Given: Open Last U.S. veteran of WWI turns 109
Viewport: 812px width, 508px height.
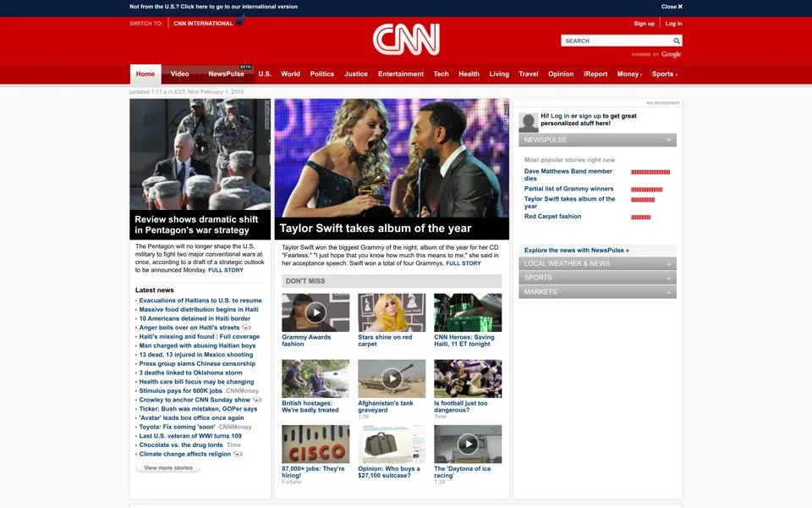Looking at the screenshot, I should (190, 437).
